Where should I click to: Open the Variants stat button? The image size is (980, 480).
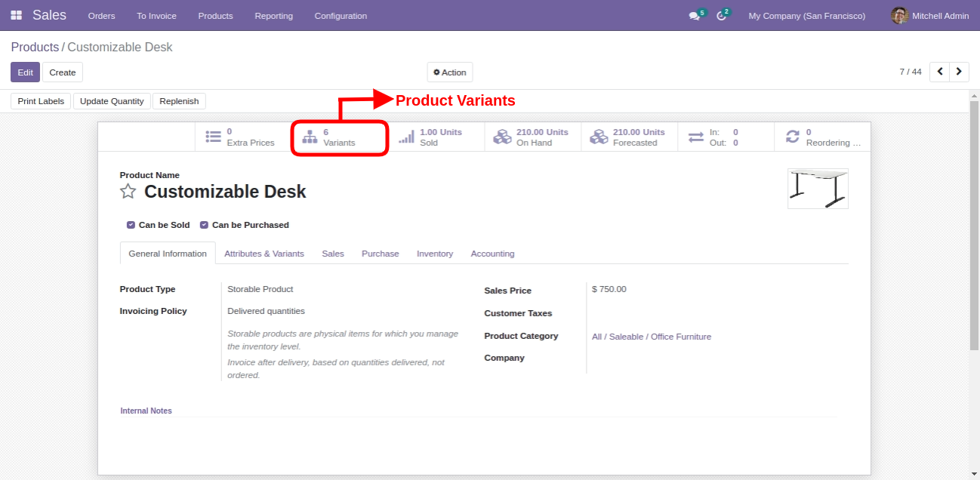[x=339, y=137]
